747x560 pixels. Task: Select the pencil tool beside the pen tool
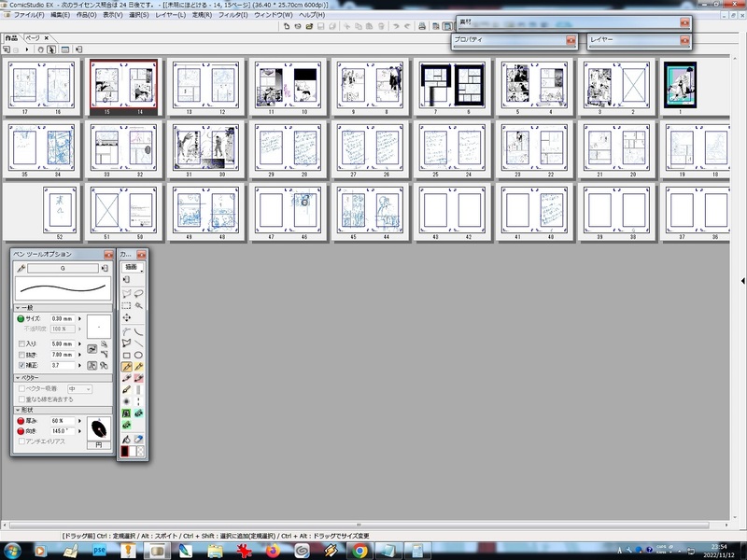(138, 367)
